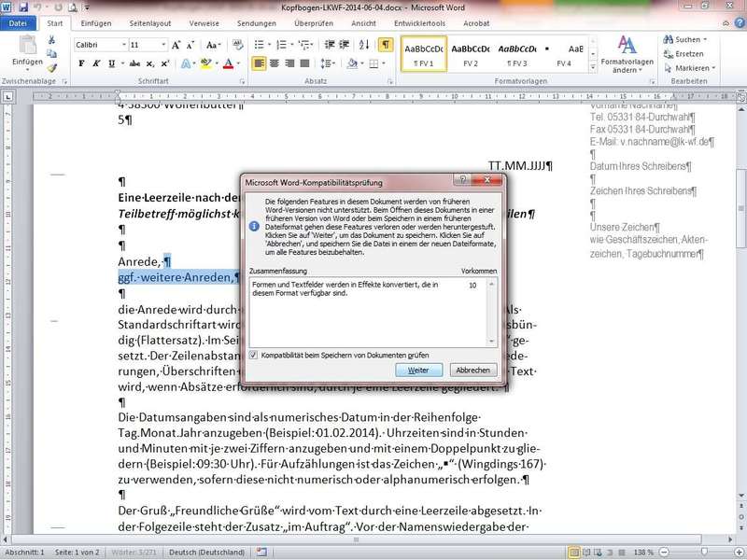
Task: Click the zoom in plus button
Action: coord(738,553)
